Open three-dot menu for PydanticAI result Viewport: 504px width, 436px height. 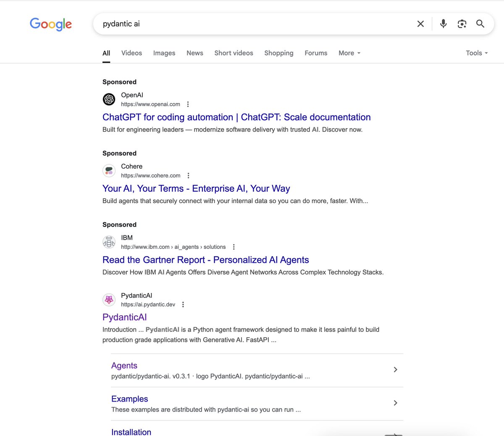pos(183,305)
